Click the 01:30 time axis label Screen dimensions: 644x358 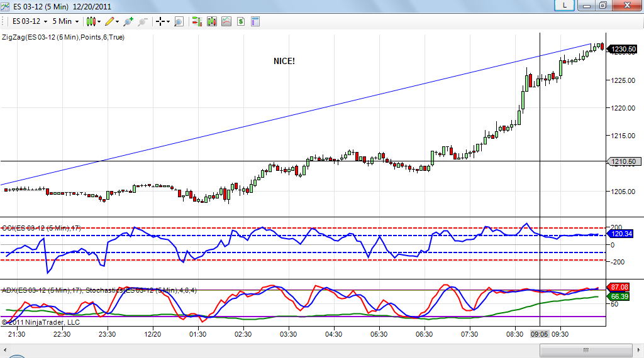coord(198,334)
